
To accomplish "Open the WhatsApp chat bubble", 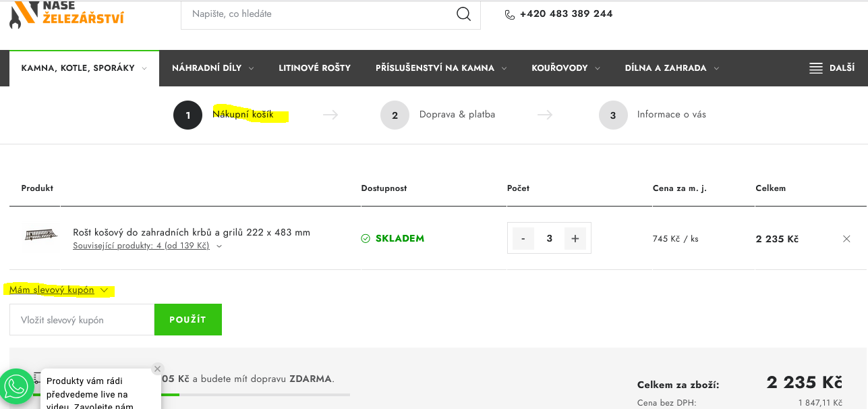I will 16,386.
